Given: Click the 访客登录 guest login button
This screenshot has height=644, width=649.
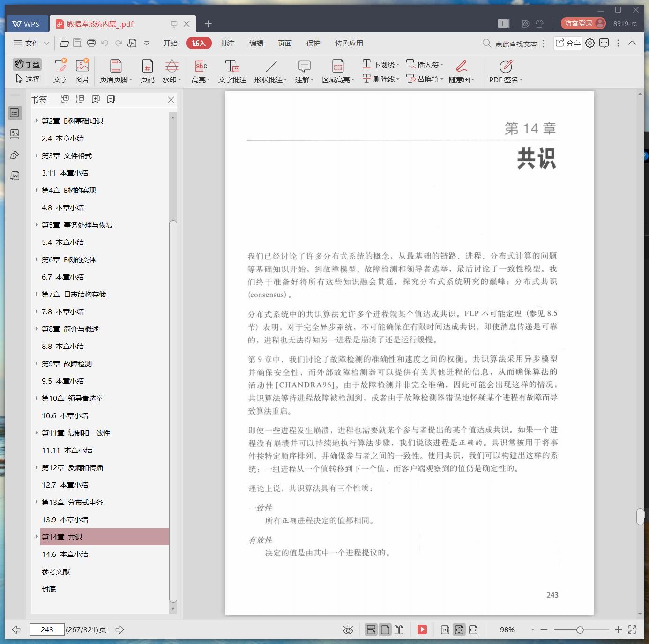Looking at the screenshot, I should pos(583,23).
